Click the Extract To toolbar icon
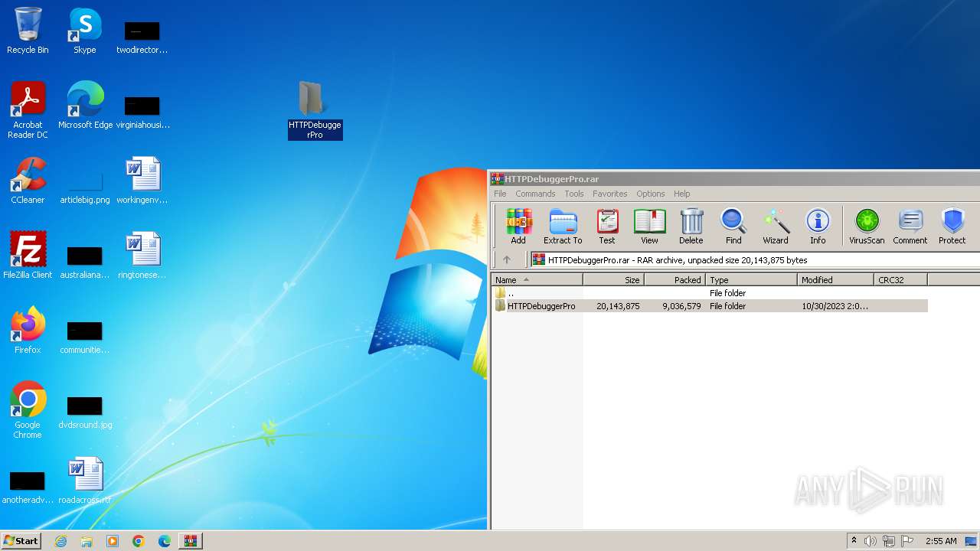The width and height of the screenshot is (980, 551). (x=563, y=227)
